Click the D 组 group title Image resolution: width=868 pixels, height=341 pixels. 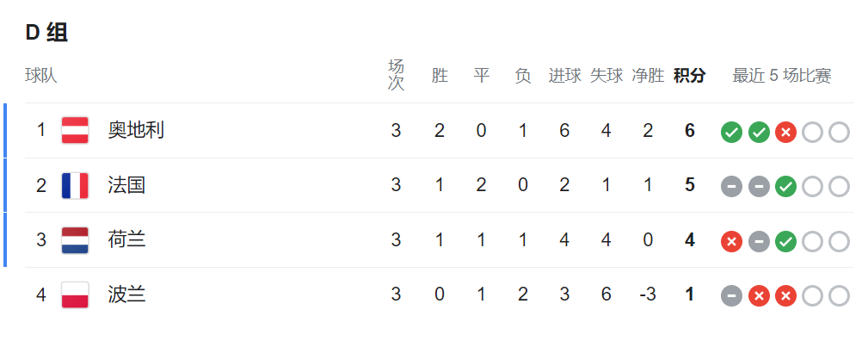46,33
